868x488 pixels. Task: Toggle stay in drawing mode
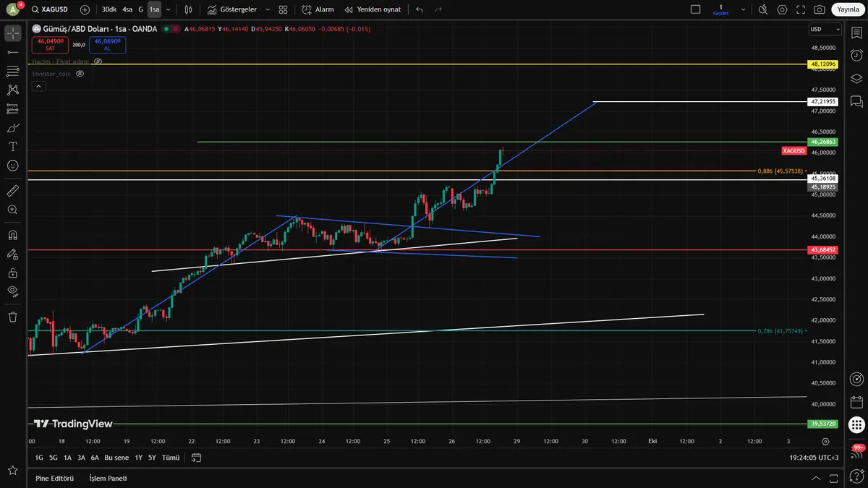pos(12,254)
